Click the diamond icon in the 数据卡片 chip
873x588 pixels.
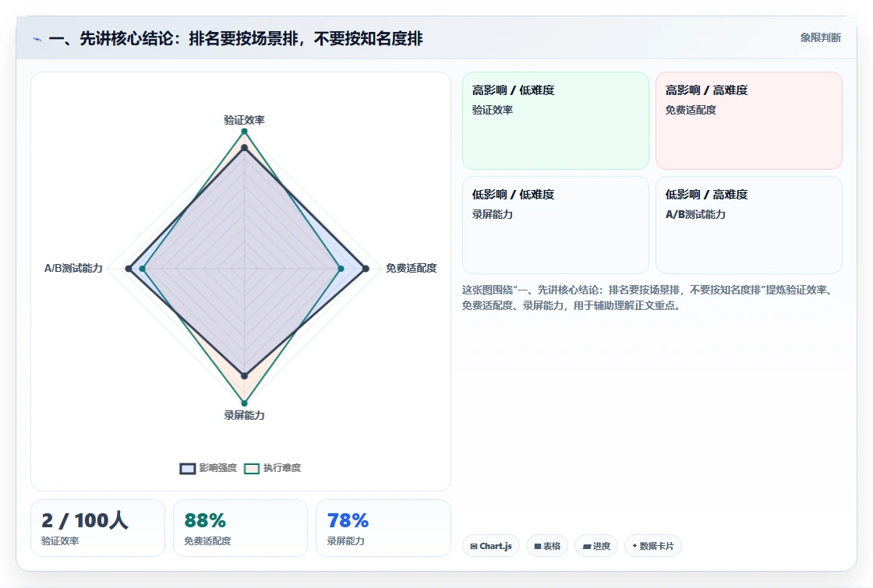pos(634,546)
